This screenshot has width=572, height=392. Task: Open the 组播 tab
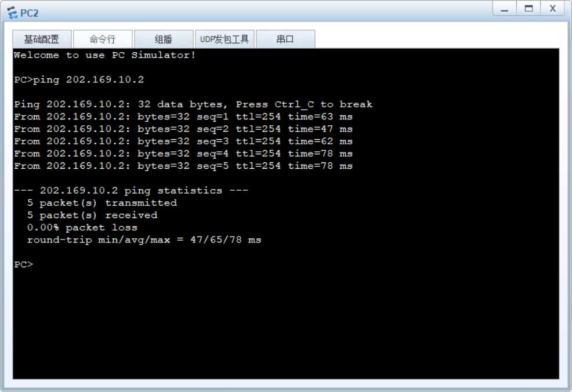click(164, 39)
